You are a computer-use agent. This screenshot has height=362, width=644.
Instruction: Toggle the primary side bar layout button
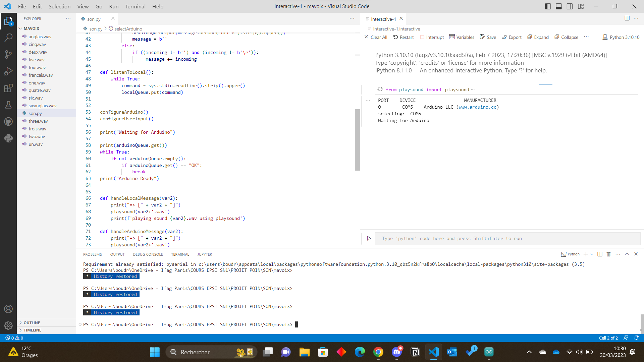tap(548, 6)
